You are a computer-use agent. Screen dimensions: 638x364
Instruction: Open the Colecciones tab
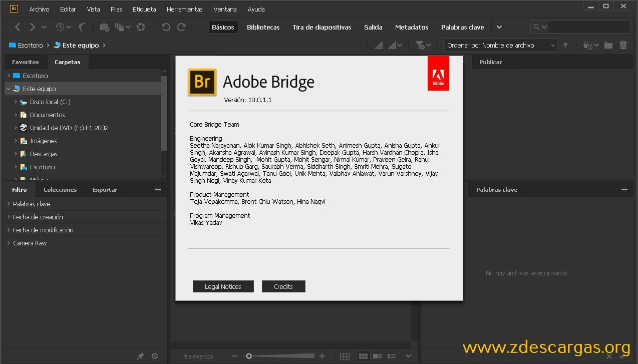(x=60, y=190)
